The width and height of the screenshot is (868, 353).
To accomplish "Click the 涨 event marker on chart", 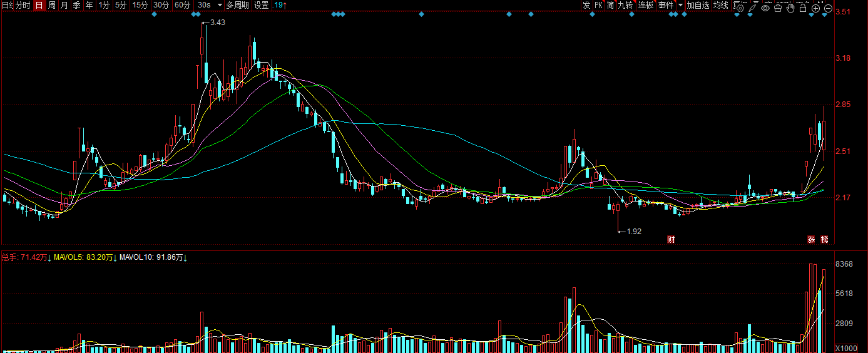I will (x=811, y=239).
